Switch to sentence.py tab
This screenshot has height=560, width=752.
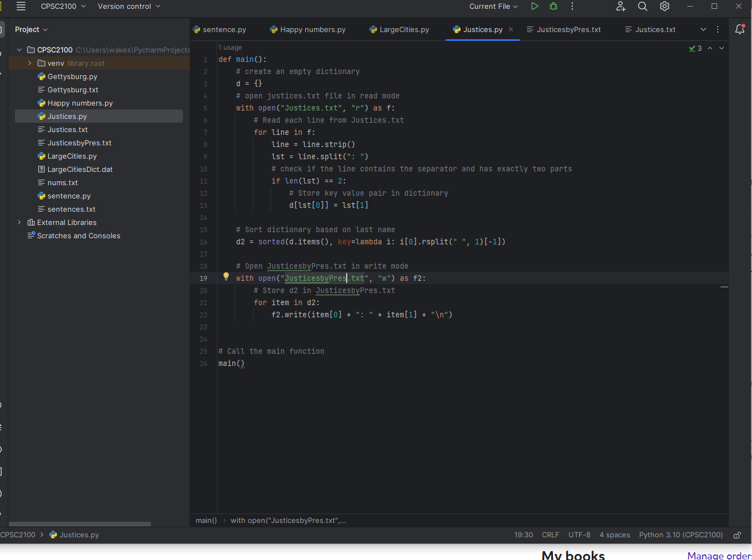point(220,29)
